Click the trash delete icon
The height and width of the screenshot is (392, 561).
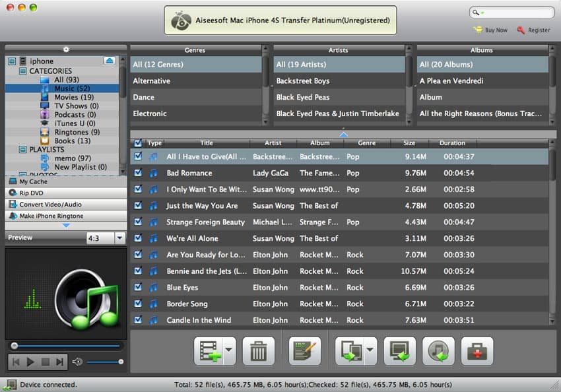[x=258, y=351]
